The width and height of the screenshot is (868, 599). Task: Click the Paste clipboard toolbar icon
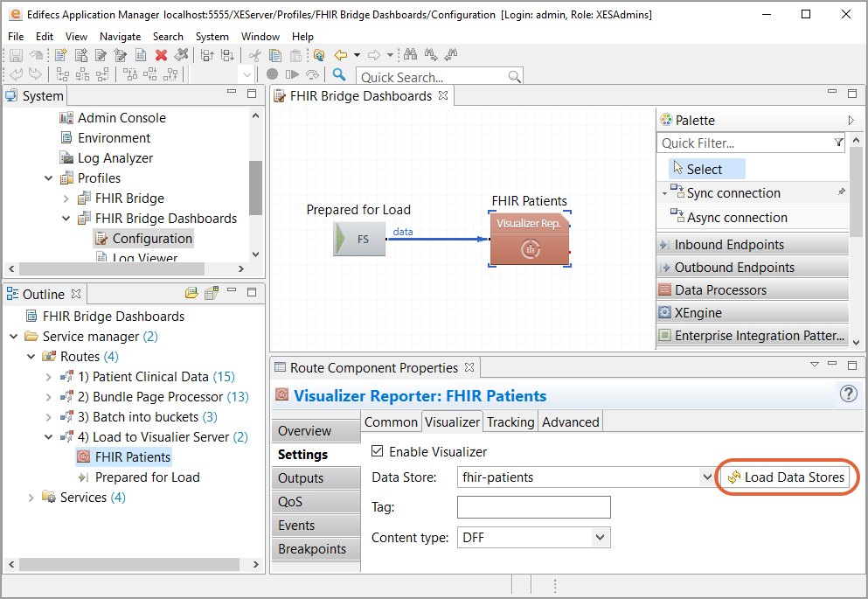pyautogui.click(x=296, y=55)
